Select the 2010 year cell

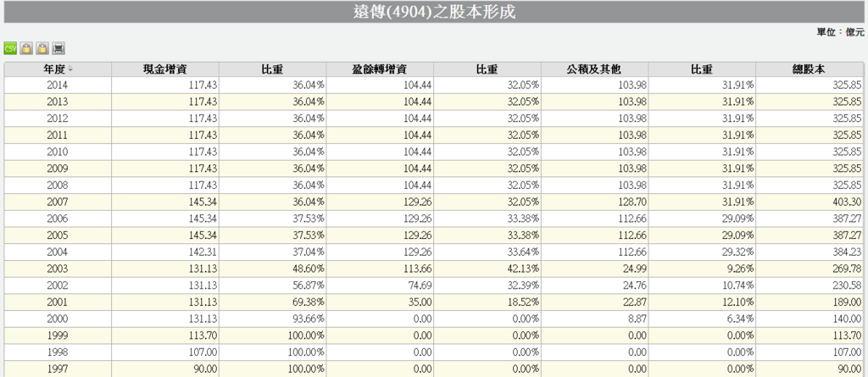[58, 152]
